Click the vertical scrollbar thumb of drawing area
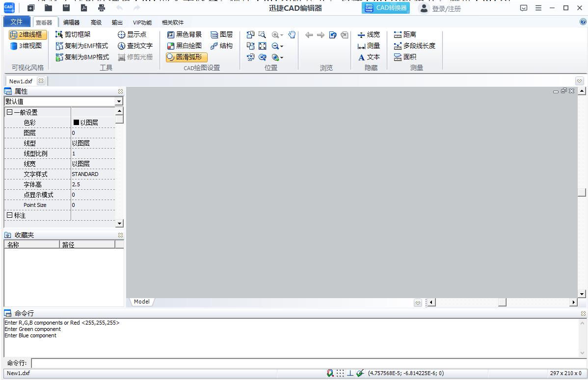The height and width of the screenshot is (380, 588). (x=582, y=192)
